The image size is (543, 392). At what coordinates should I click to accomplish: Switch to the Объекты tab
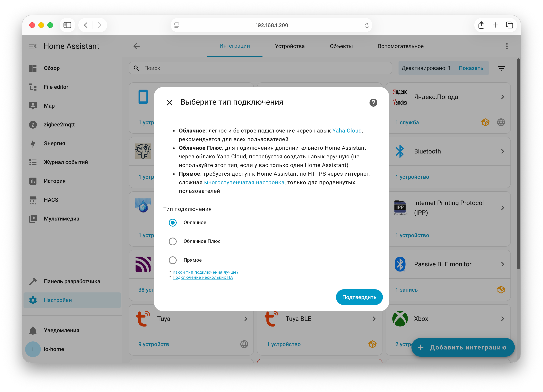click(x=341, y=46)
